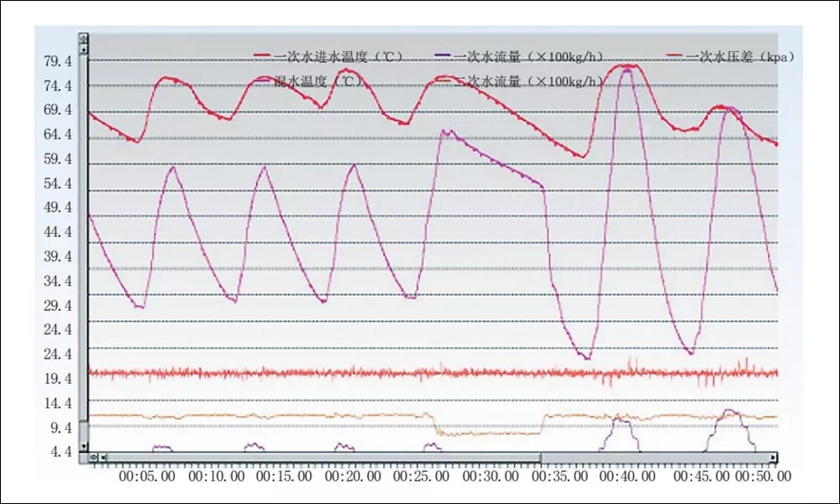Click the vertical scrollbar track beside the chart
The image size is (840, 504).
tap(83, 252)
